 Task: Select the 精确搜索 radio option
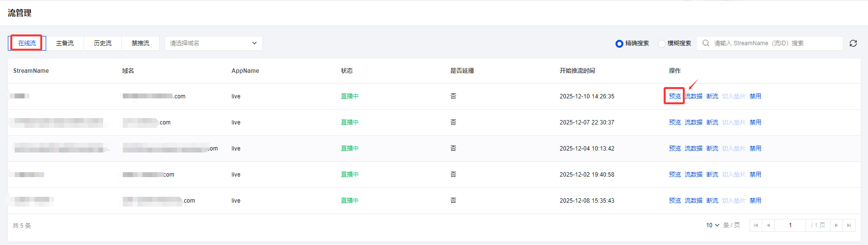pos(619,44)
